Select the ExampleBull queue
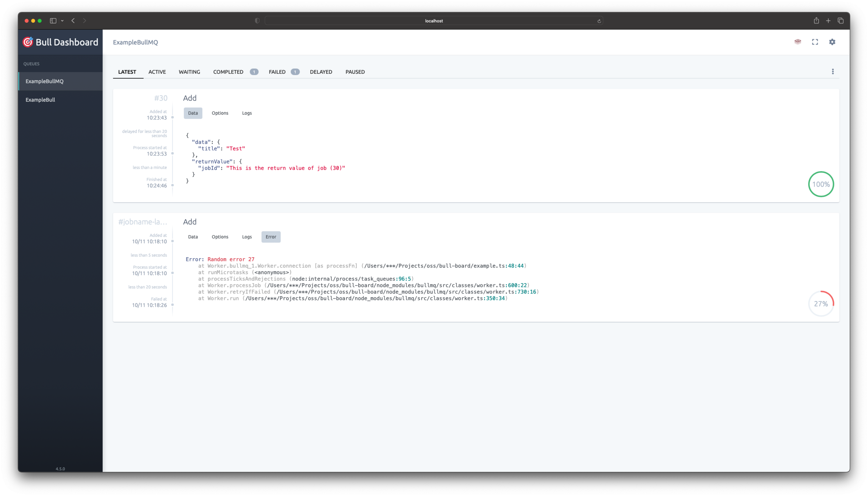 click(x=40, y=100)
